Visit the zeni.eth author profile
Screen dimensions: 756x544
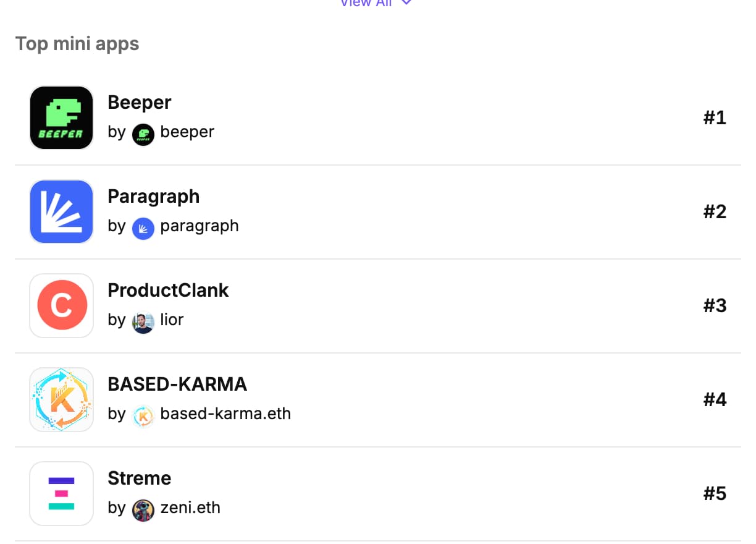coord(190,508)
